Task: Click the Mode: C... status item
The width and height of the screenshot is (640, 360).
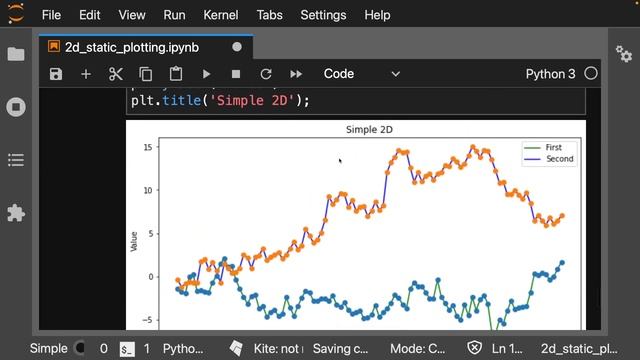Action: point(418,349)
